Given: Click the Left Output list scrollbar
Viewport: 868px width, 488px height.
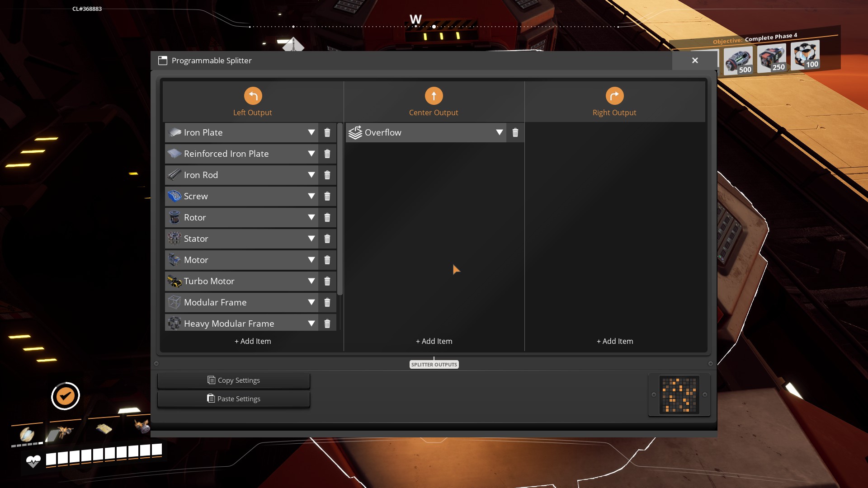Looking at the screenshot, I should coord(340,208).
